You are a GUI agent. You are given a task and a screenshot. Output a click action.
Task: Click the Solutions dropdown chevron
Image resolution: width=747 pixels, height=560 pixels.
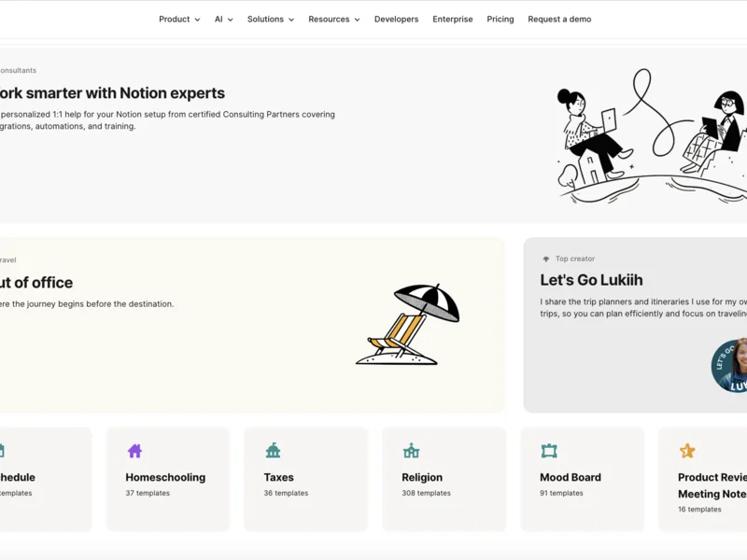pos(291,20)
